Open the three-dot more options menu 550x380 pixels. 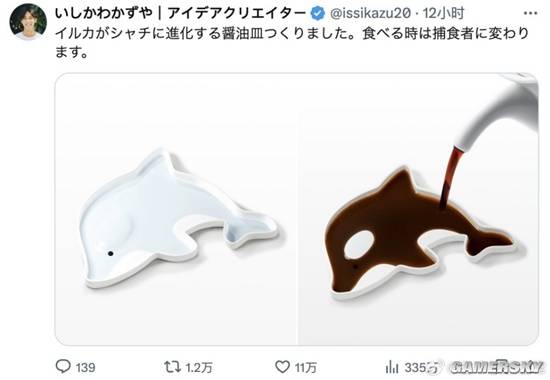(x=530, y=13)
